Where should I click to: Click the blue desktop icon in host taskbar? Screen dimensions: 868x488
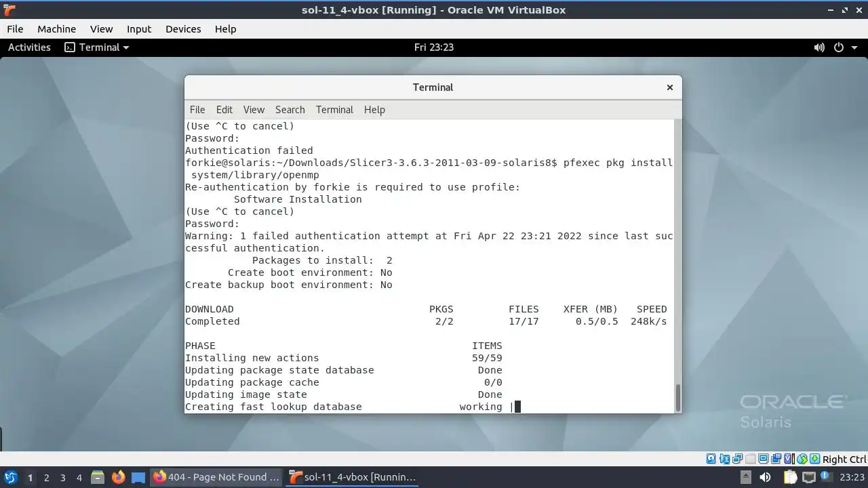138,477
